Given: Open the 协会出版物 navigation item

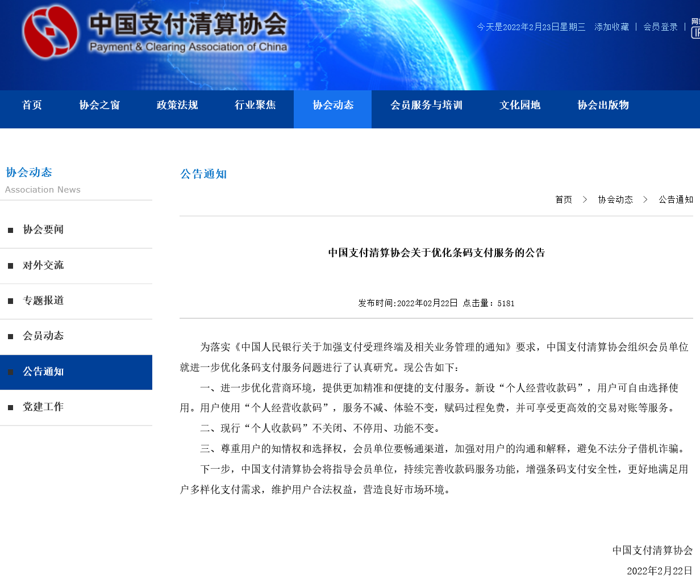Looking at the screenshot, I should [603, 105].
